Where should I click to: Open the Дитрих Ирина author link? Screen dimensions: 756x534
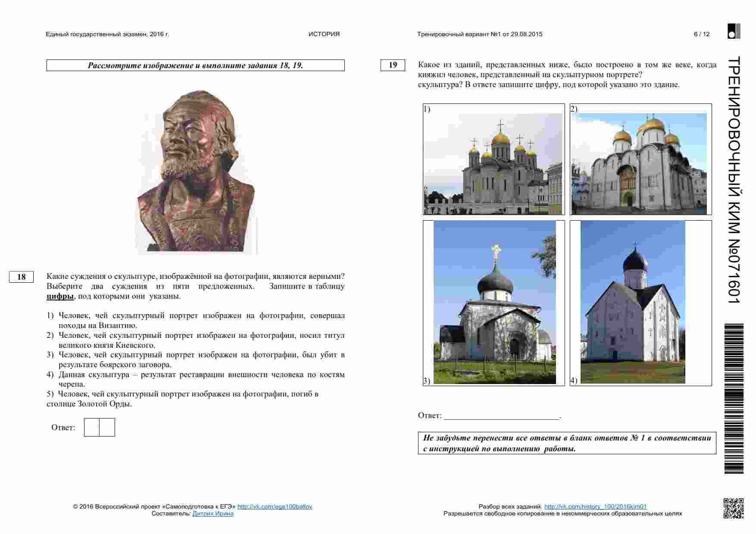click(213, 513)
